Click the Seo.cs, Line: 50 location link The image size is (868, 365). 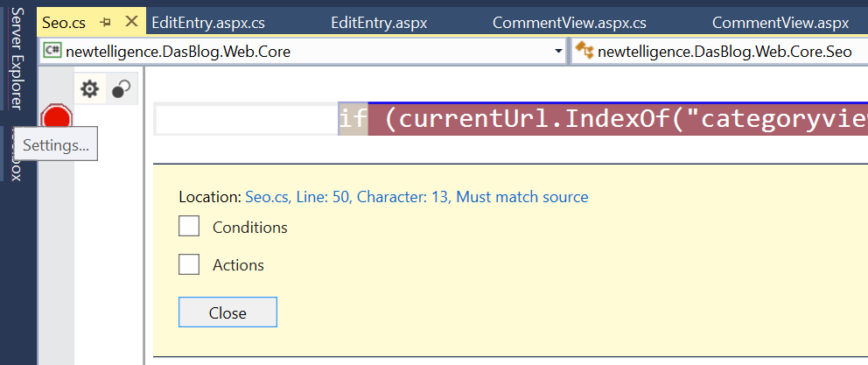pyautogui.click(x=416, y=197)
